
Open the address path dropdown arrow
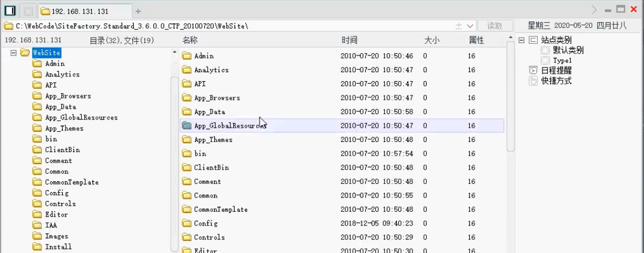tap(470, 26)
